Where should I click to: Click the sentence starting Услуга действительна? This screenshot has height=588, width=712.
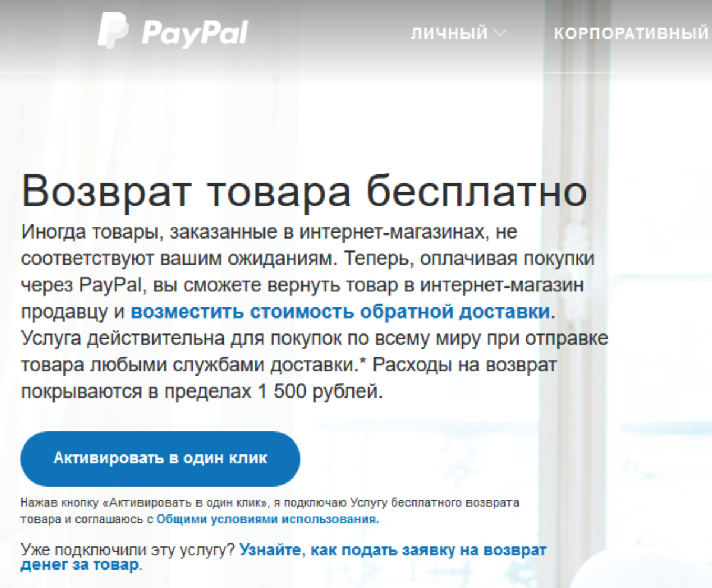tap(314, 351)
